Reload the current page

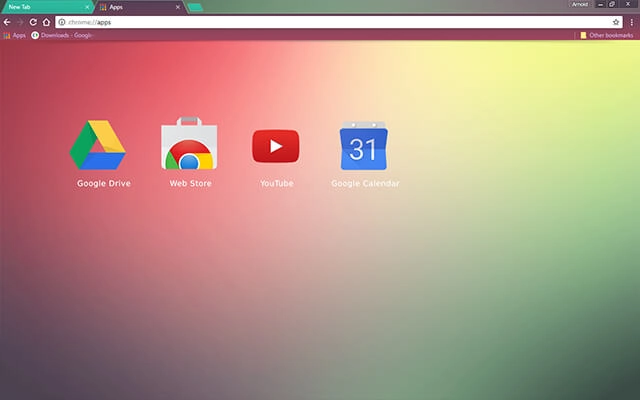click(33, 22)
